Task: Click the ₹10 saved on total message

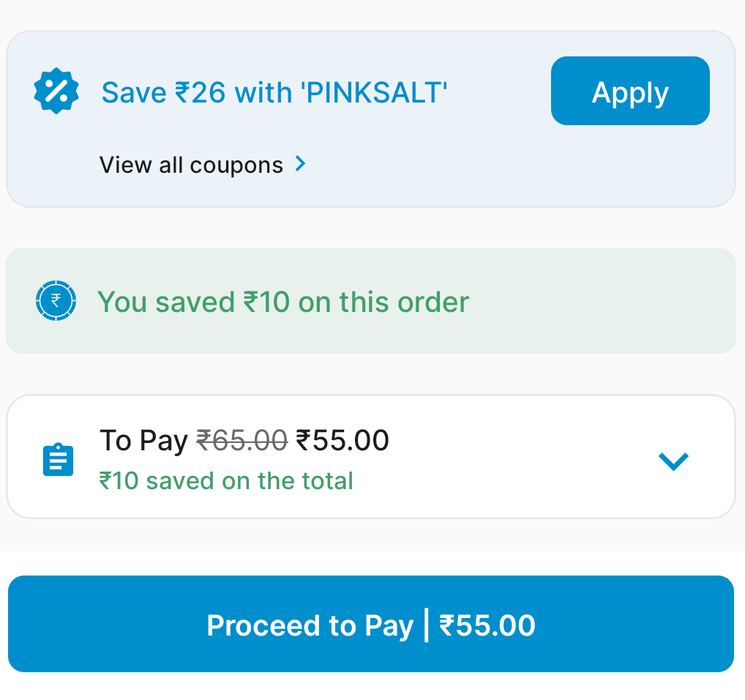Action: (x=225, y=481)
